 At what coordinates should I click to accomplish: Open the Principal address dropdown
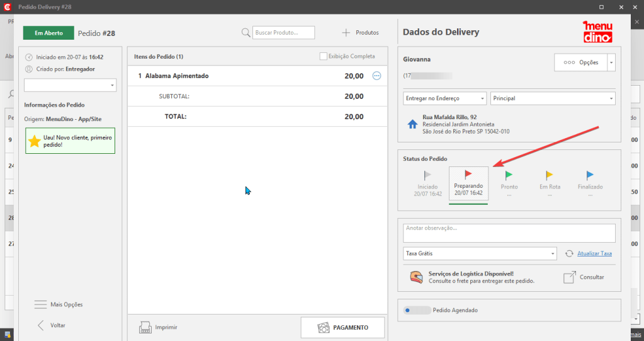click(x=553, y=98)
